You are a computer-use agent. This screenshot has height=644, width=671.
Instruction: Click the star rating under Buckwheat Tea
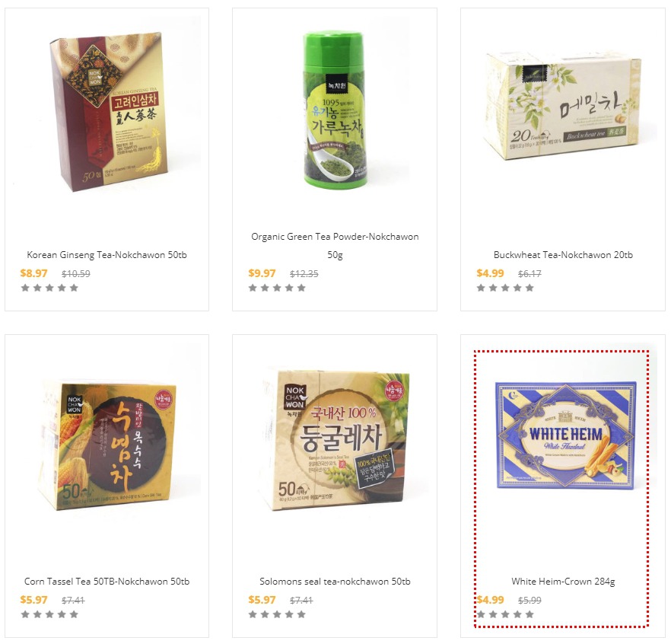[505, 288]
